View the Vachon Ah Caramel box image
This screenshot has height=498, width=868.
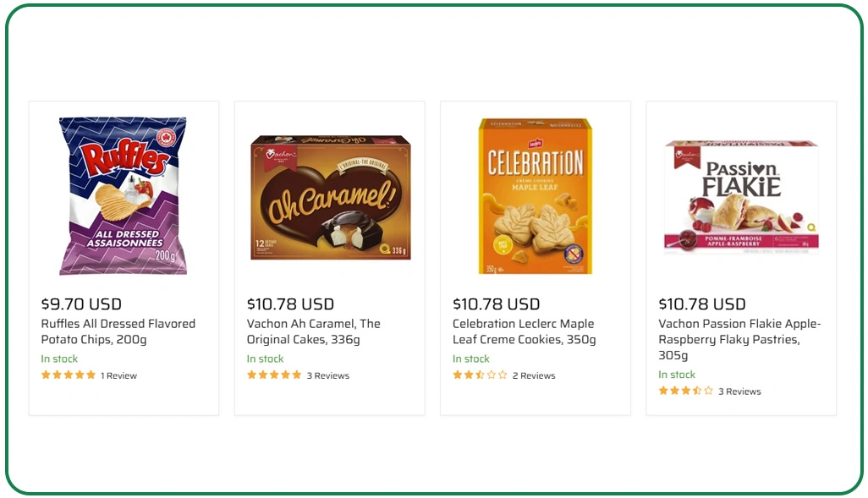tap(330, 196)
